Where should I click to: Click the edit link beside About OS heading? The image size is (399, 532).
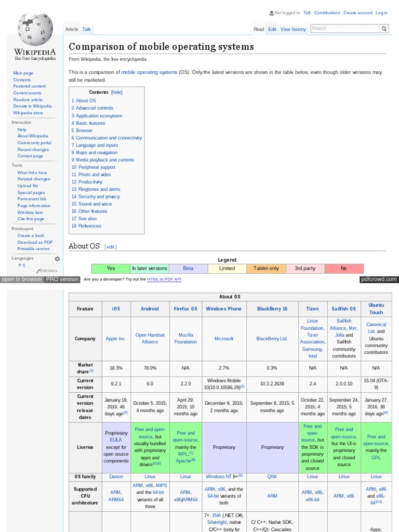pyautogui.click(x=111, y=247)
